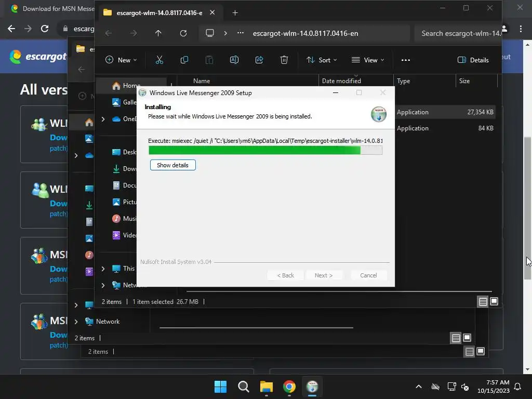The width and height of the screenshot is (532, 399).
Task: Click the escargot-wlm-14.0.8117.0416-en address path
Action: (x=305, y=33)
